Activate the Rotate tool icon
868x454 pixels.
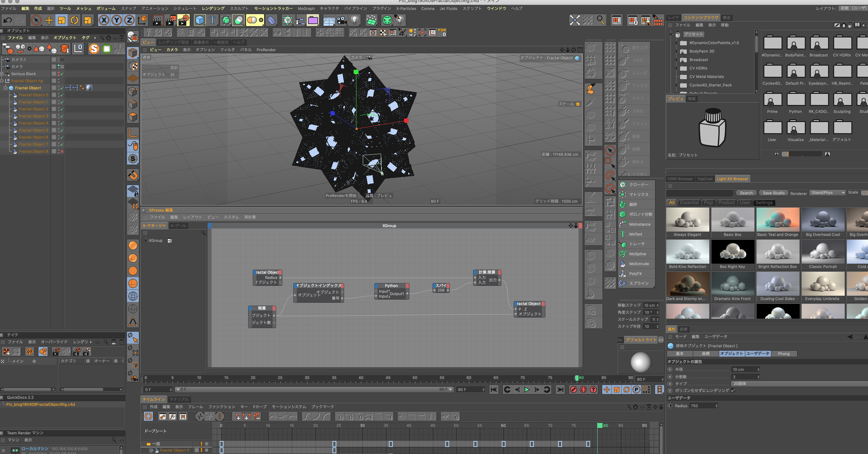tap(74, 20)
